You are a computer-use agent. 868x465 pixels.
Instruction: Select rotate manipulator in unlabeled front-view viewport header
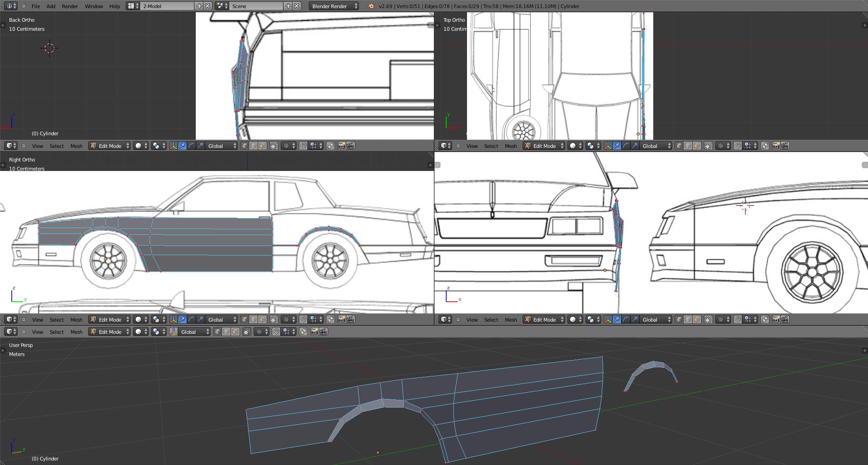(x=626, y=319)
